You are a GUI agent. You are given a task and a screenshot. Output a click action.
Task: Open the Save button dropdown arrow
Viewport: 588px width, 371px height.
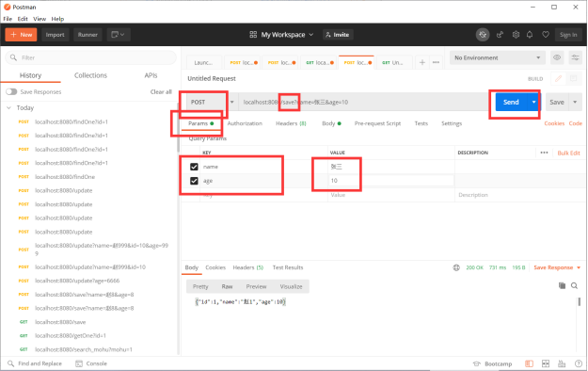click(575, 102)
